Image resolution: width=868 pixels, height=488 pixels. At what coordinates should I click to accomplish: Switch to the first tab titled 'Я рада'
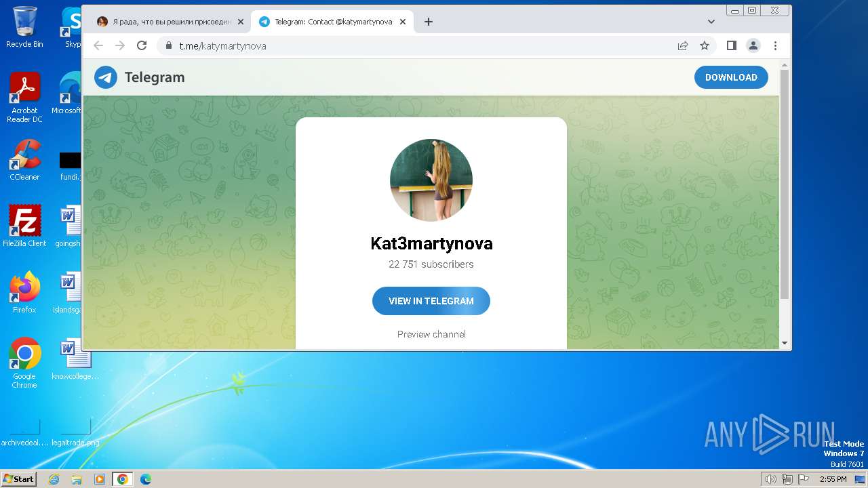click(170, 22)
